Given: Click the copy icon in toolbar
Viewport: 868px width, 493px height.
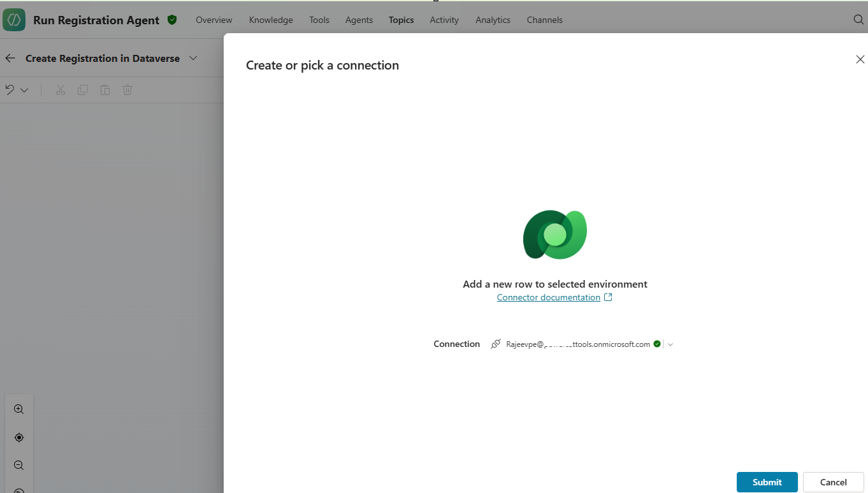Looking at the screenshot, I should [83, 90].
